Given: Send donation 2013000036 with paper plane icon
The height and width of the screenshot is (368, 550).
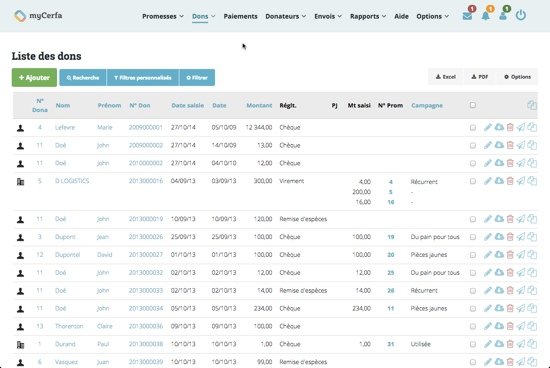Looking at the screenshot, I should pyautogui.click(x=521, y=326).
